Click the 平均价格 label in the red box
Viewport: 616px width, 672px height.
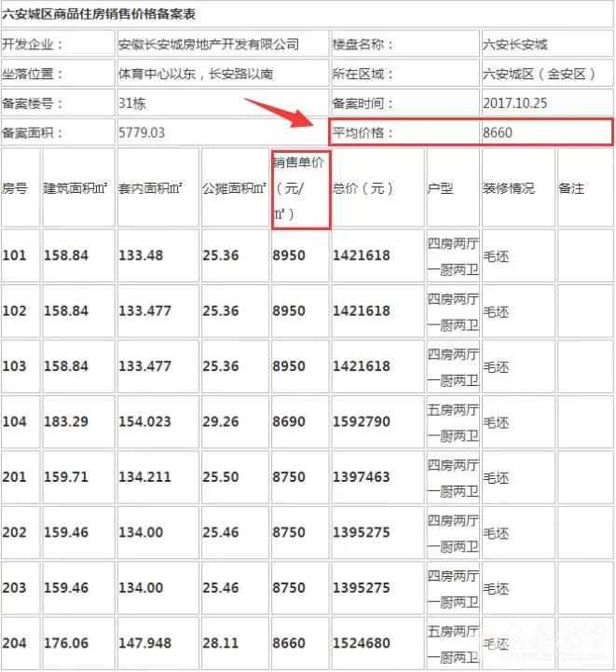point(363,132)
